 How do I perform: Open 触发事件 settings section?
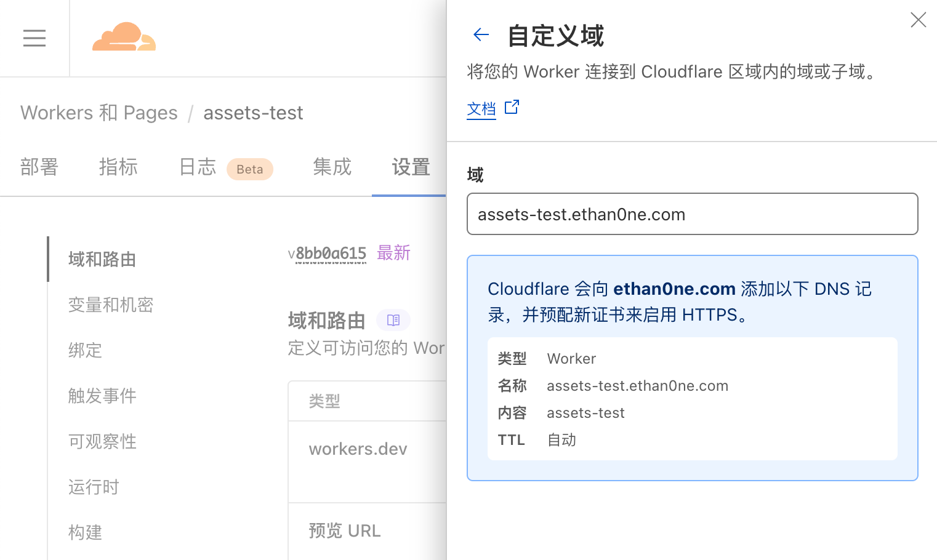(102, 396)
